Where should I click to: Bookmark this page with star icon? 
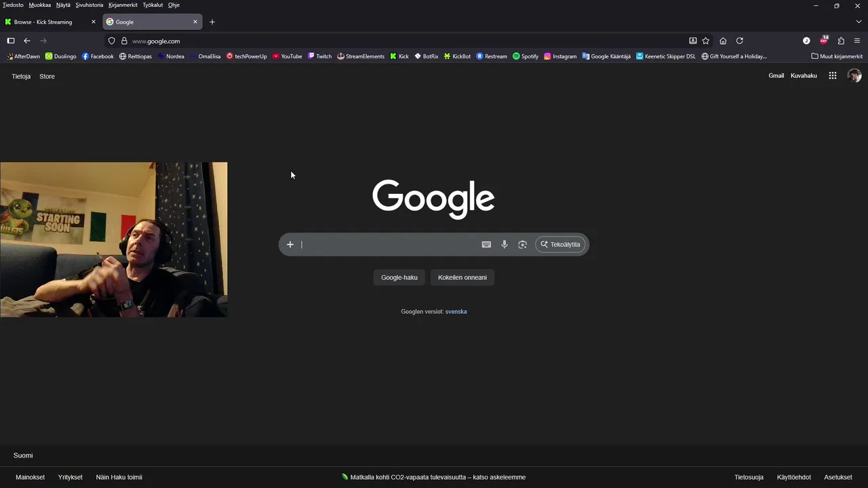tap(706, 41)
